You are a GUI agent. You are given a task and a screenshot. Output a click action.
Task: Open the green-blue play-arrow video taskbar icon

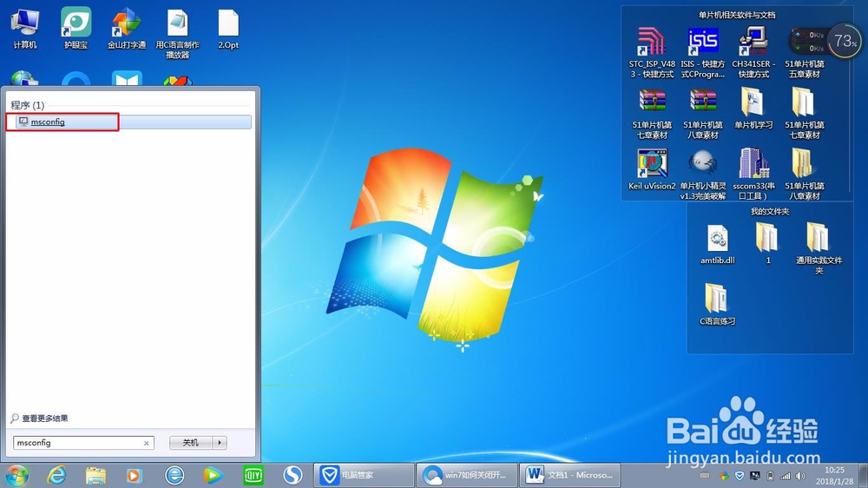coord(213,475)
